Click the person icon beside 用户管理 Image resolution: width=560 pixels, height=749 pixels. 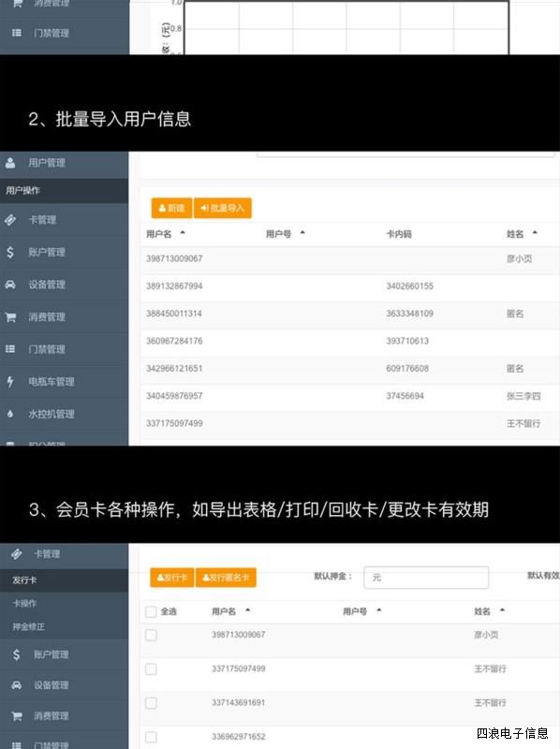pos(10,163)
